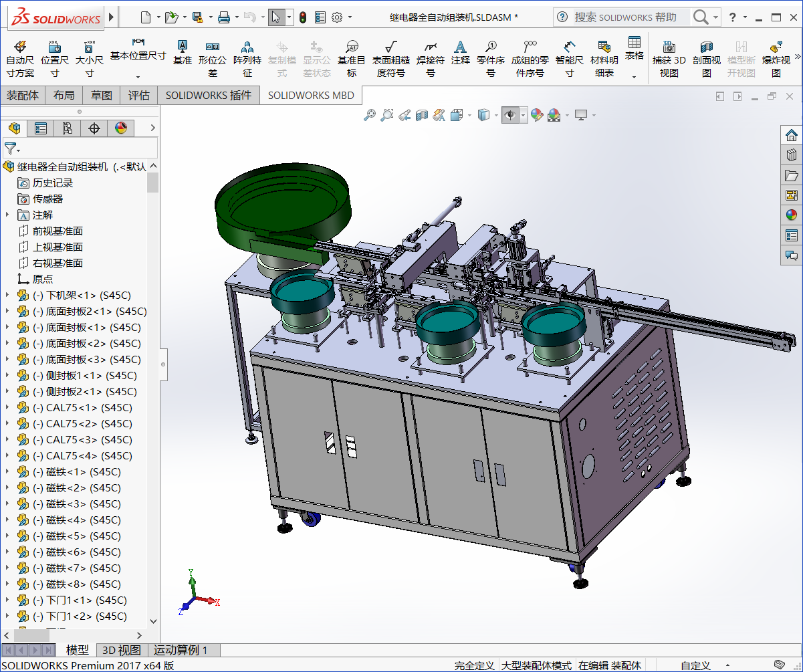Screen dimensions: 803x672
Task: Switch to the 布局 ribbon tab
Action: coord(64,96)
